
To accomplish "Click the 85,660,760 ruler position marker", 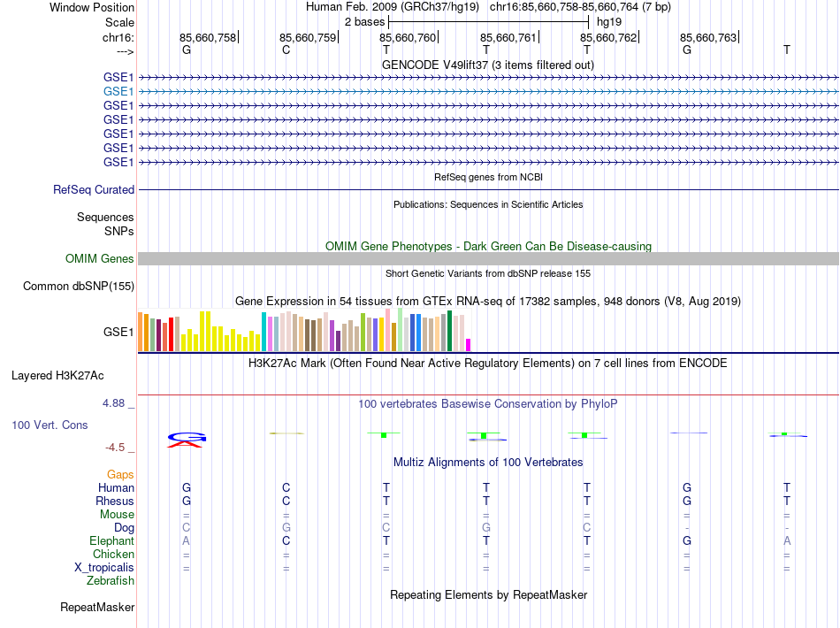I will pyautogui.click(x=409, y=37).
